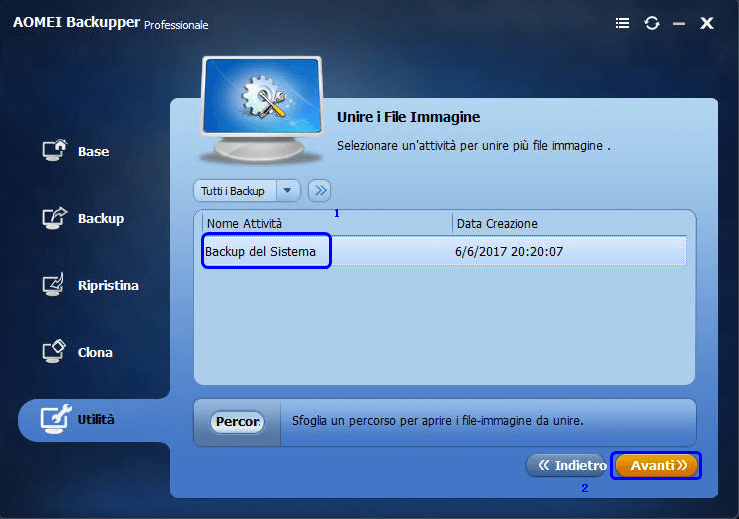Minimize the AOMEI Backupper window
The width and height of the screenshot is (739, 519).
coord(679,23)
